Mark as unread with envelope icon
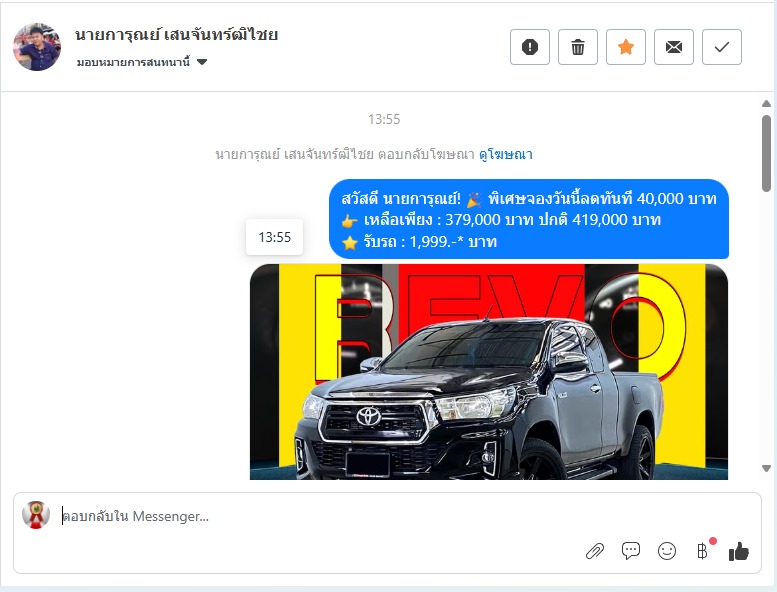777x592 pixels. point(674,47)
